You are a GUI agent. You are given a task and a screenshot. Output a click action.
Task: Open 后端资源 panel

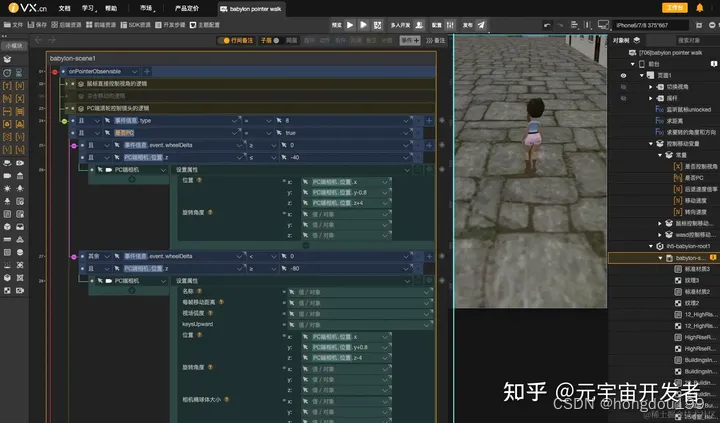click(67, 25)
